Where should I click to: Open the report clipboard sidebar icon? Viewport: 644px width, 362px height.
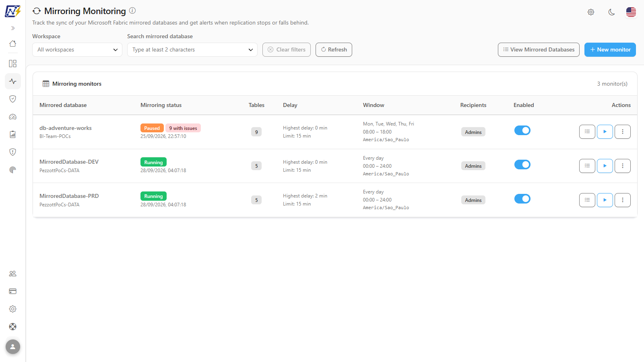coord(13,134)
